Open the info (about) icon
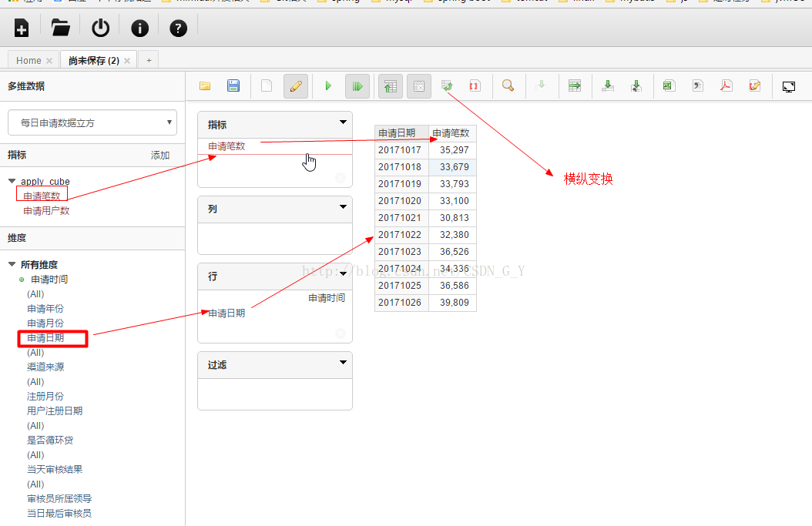The image size is (812, 526). click(139, 28)
